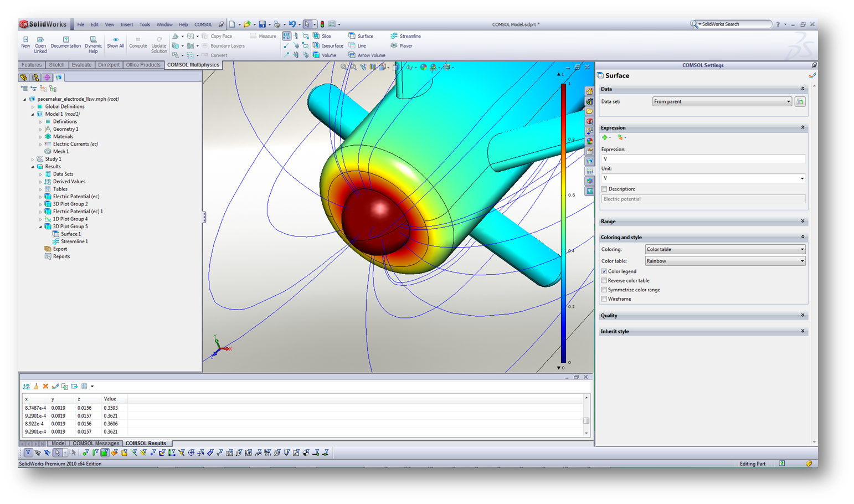The width and height of the screenshot is (854, 504).
Task: Enable Symmetrize color range checkbox
Action: (604, 290)
